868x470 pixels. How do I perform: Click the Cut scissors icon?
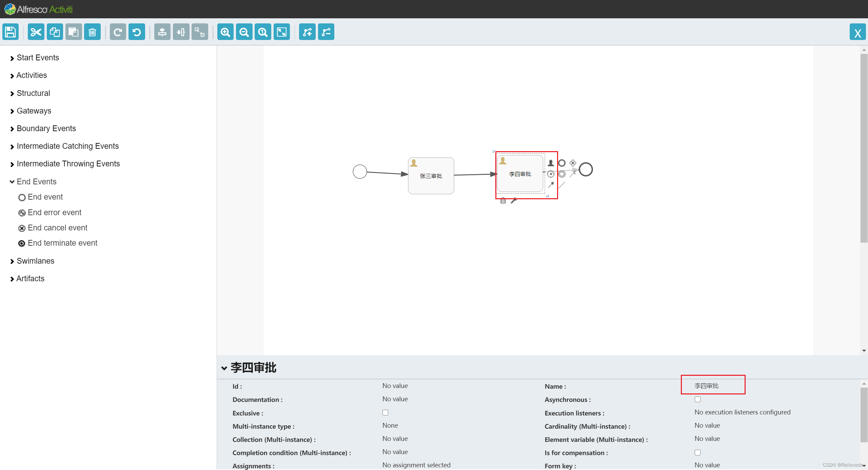tap(36, 32)
